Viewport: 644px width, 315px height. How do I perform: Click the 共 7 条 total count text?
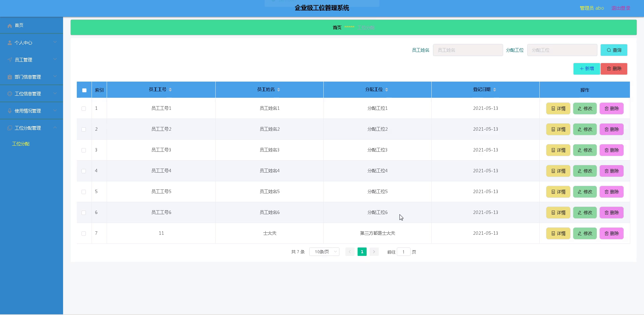(x=298, y=252)
